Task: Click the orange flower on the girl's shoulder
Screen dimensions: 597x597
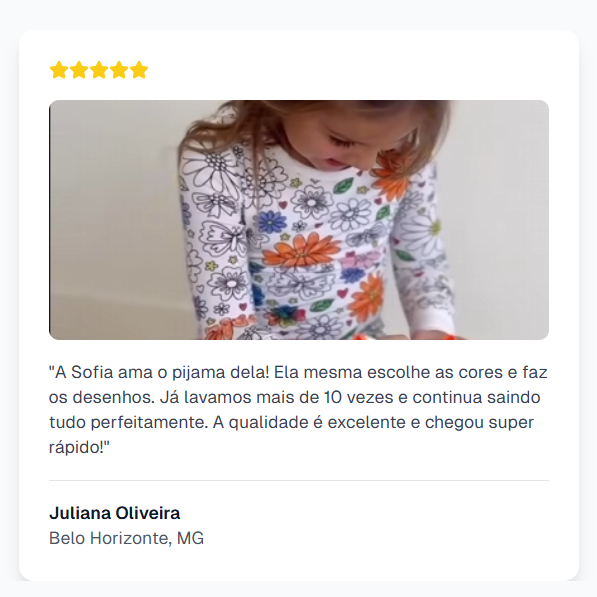Action: [x=394, y=173]
